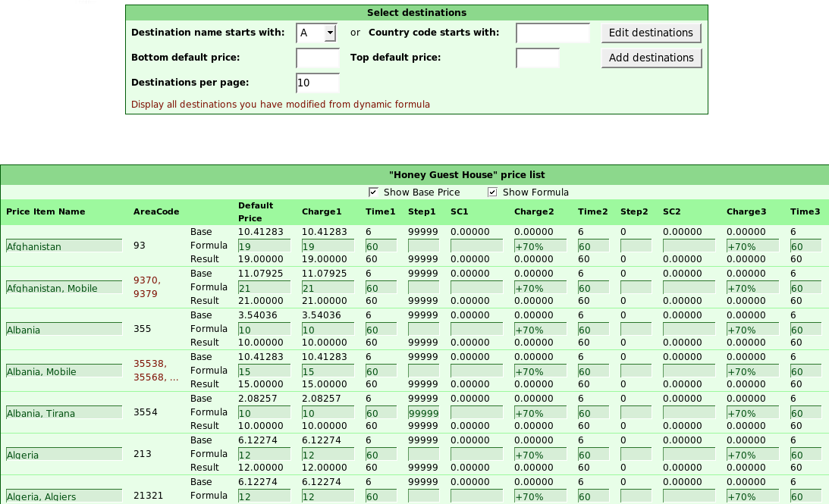The height and width of the screenshot is (504, 829).
Task: Edit Albania formula Time1 field
Action: point(381,329)
